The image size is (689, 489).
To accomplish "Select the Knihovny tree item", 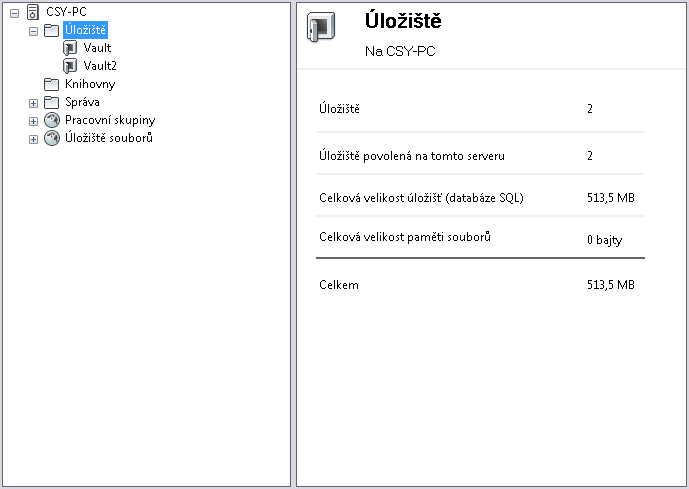I will [90, 84].
